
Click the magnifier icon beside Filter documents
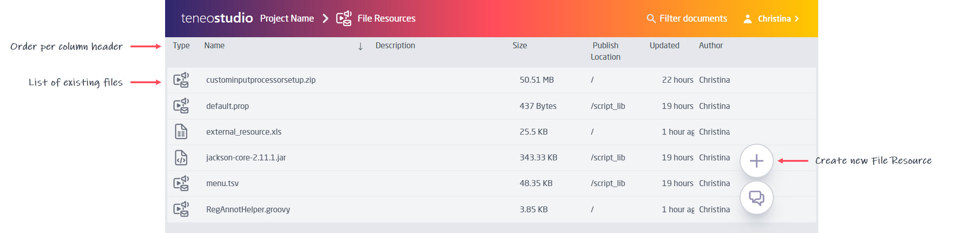coord(651,19)
